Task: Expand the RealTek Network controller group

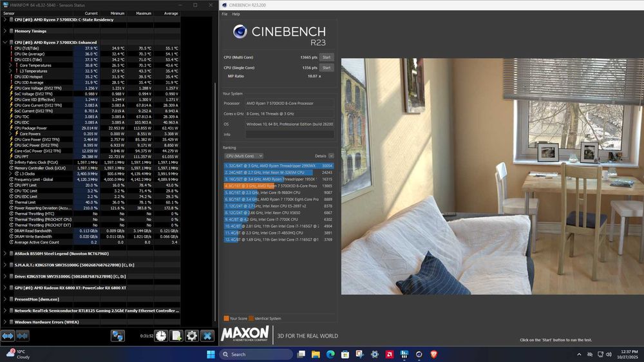Action: [5, 310]
